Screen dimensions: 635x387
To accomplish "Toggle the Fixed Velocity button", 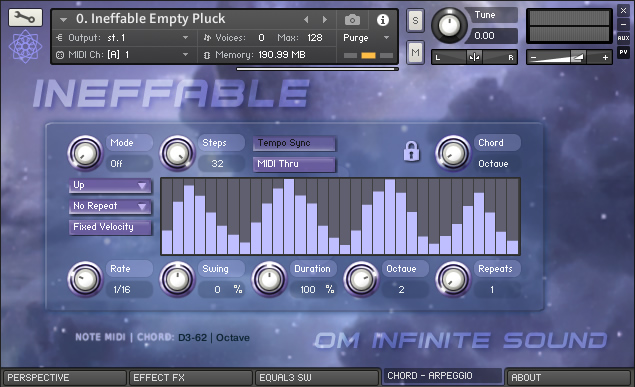I will click(110, 227).
